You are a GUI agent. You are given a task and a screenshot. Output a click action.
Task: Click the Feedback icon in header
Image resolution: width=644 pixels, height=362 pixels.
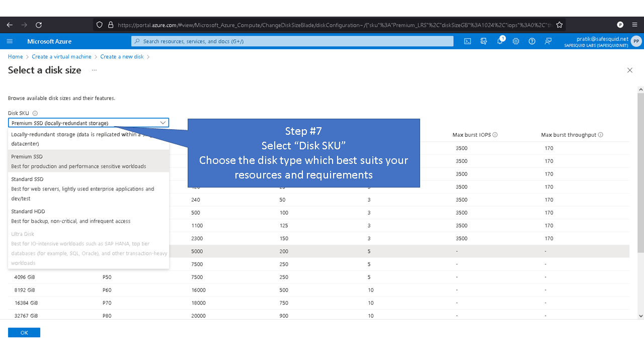point(548,41)
